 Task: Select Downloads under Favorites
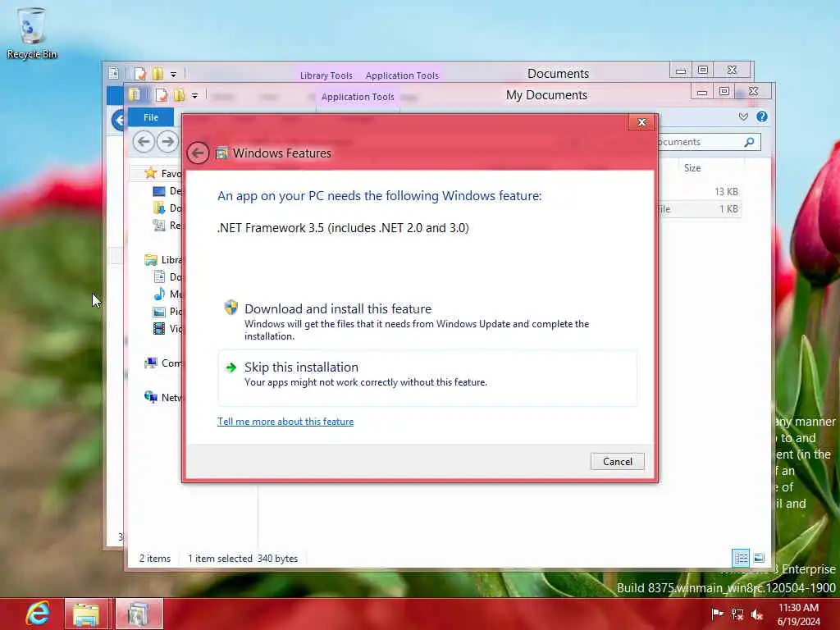click(167, 208)
